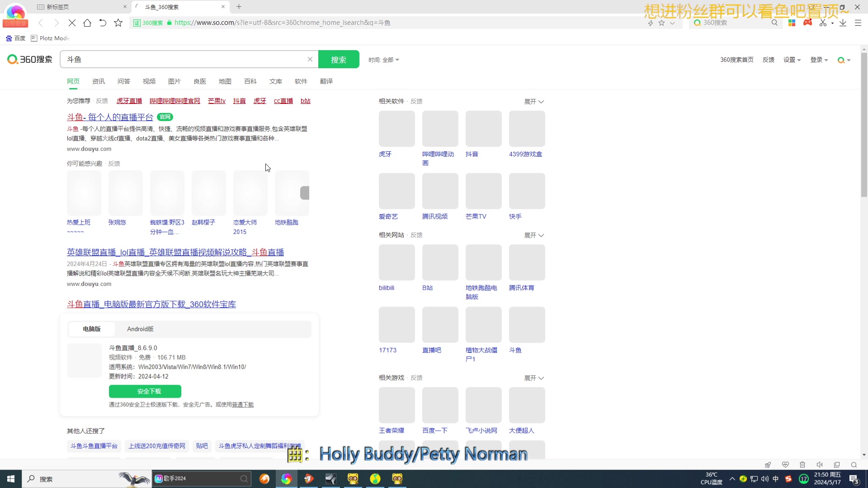Expand the 相关网站 section

click(534, 235)
